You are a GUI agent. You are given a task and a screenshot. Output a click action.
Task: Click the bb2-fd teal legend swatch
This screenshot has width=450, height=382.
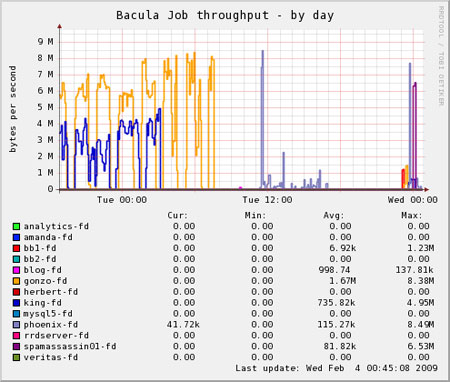click(16, 259)
